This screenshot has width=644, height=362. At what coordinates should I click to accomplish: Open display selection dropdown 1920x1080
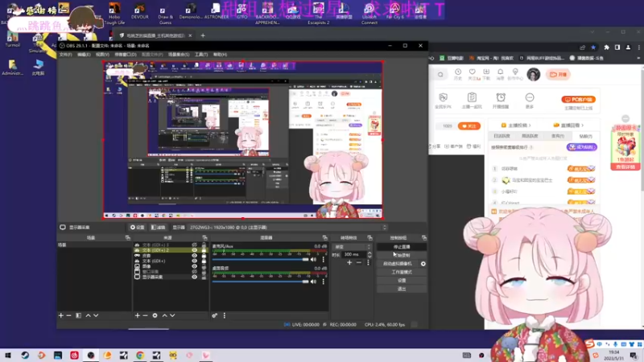pyautogui.click(x=287, y=228)
